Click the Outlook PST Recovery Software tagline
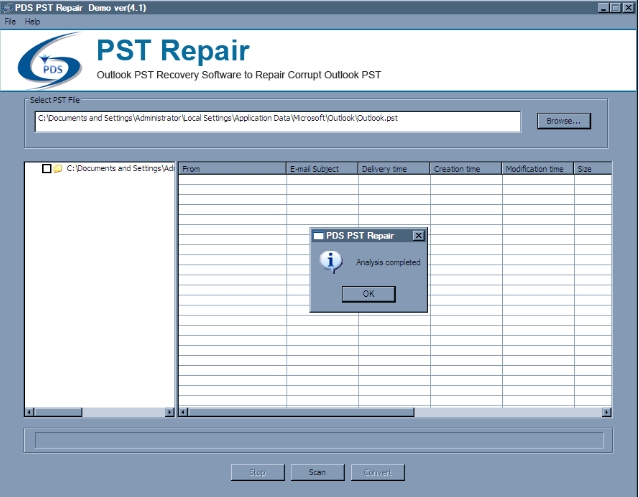The image size is (639, 497). (239, 75)
